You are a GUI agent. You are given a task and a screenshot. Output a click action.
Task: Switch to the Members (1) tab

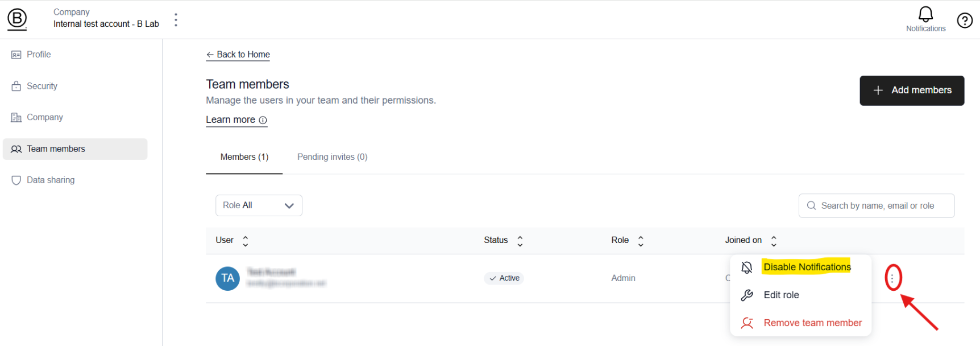point(244,157)
